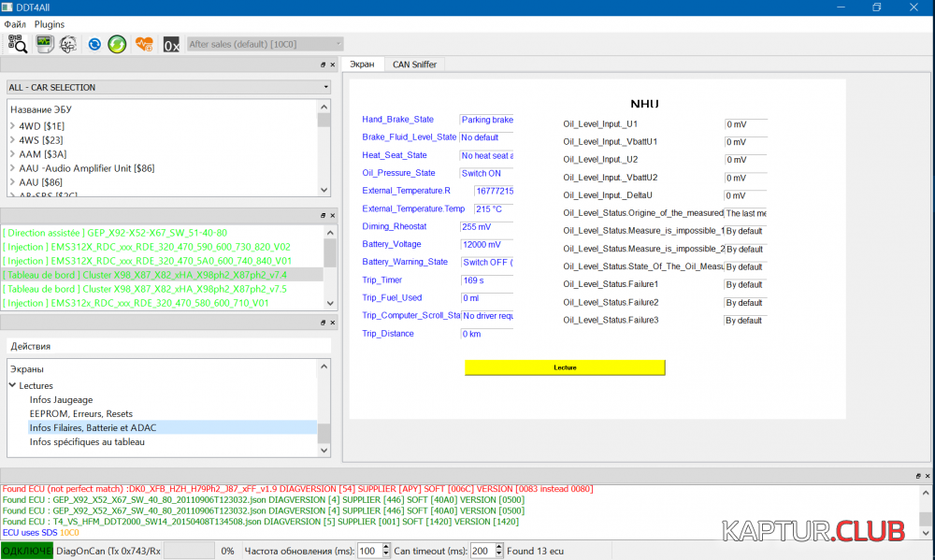
Task: Switch to the Экран tab
Action: click(362, 65)
